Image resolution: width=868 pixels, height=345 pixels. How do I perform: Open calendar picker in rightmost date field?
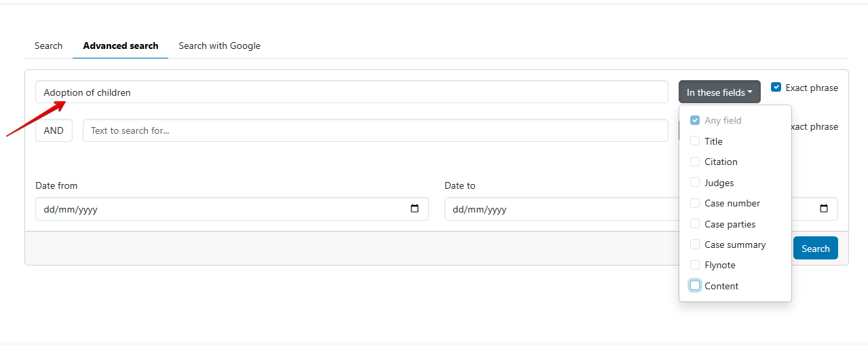824,209
